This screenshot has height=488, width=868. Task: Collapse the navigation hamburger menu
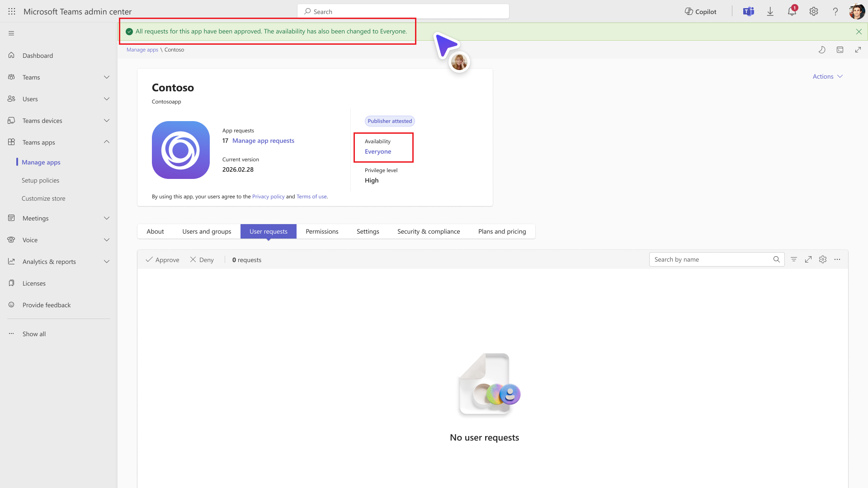(11, 33)
